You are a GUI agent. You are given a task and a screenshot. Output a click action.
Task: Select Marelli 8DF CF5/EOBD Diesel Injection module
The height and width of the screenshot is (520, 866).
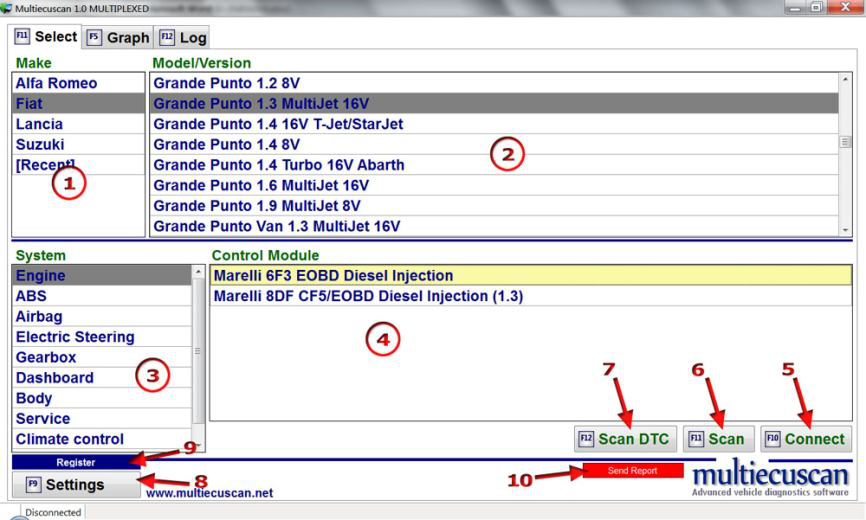point(367,296)
